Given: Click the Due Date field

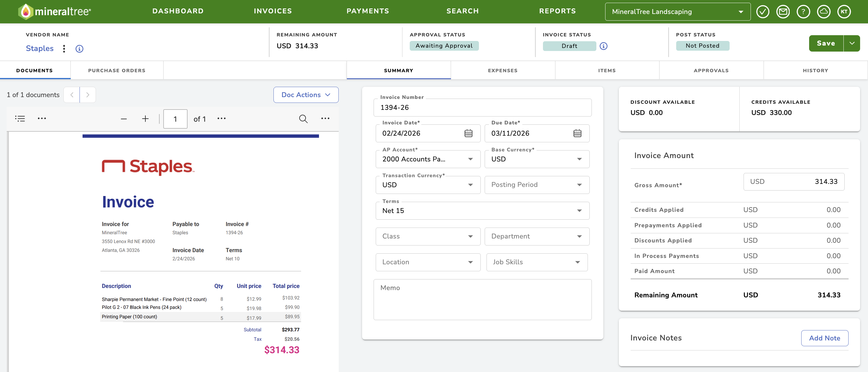Looking at the screenshot, I should 537,134.
